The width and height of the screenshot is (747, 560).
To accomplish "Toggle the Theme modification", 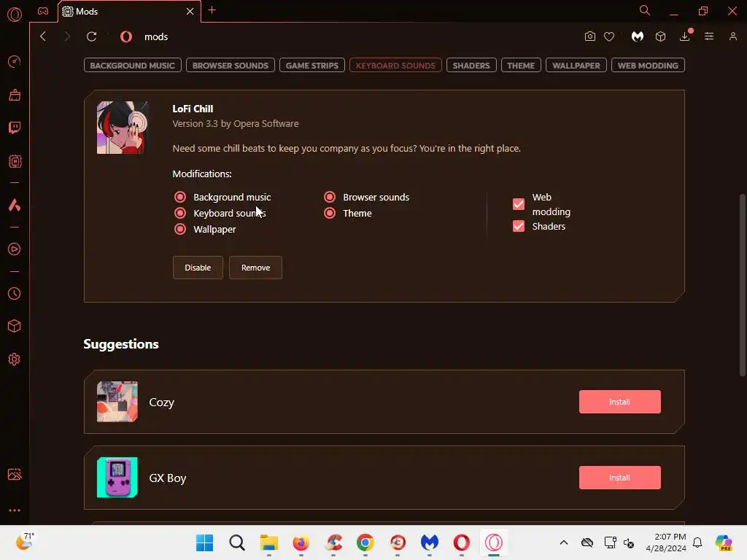I will (330, 213).
